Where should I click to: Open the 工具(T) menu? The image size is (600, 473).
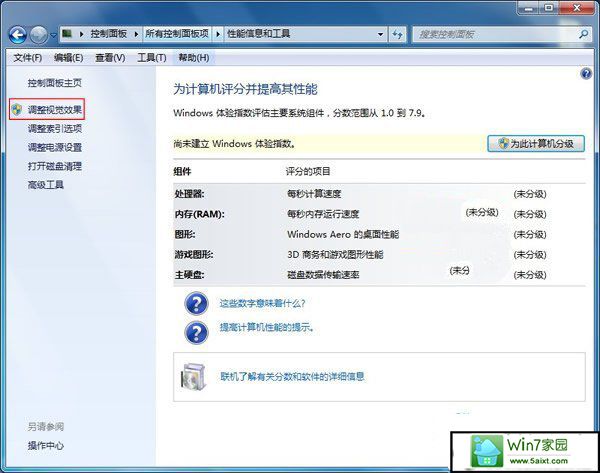(x=152, y=58)
